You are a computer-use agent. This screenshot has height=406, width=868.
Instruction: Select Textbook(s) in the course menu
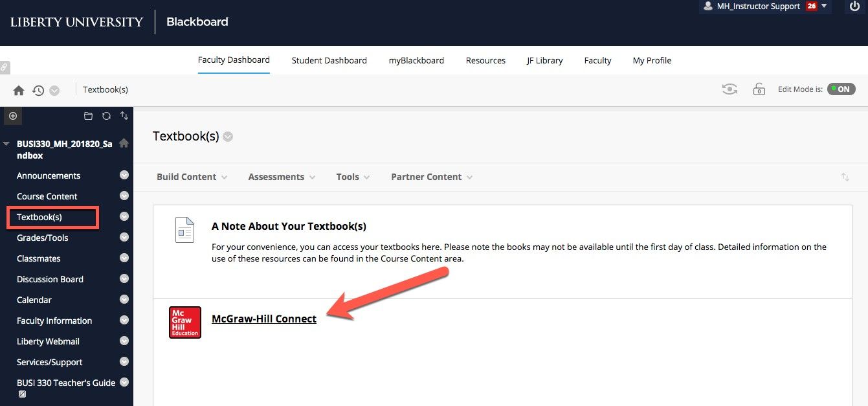point(39,217)
